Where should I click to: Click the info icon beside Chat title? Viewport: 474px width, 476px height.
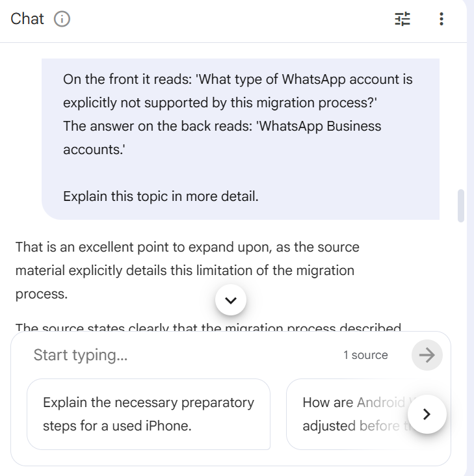[62, 20]
